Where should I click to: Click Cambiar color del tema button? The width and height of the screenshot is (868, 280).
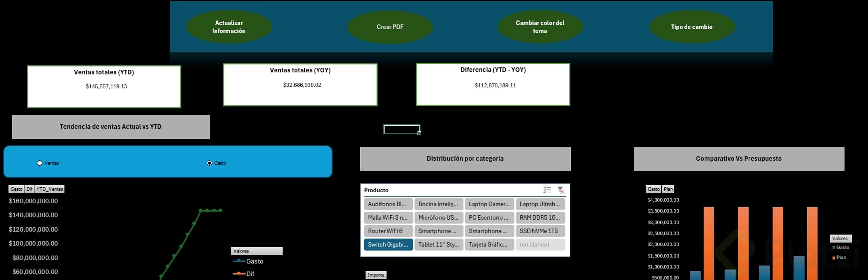point(540,27)
